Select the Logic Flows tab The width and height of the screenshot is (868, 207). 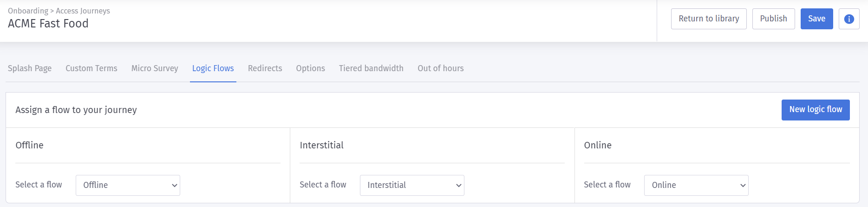213,68
